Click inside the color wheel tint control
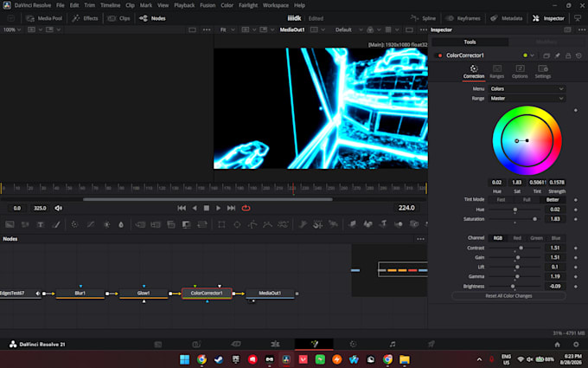 coord(527,140)
